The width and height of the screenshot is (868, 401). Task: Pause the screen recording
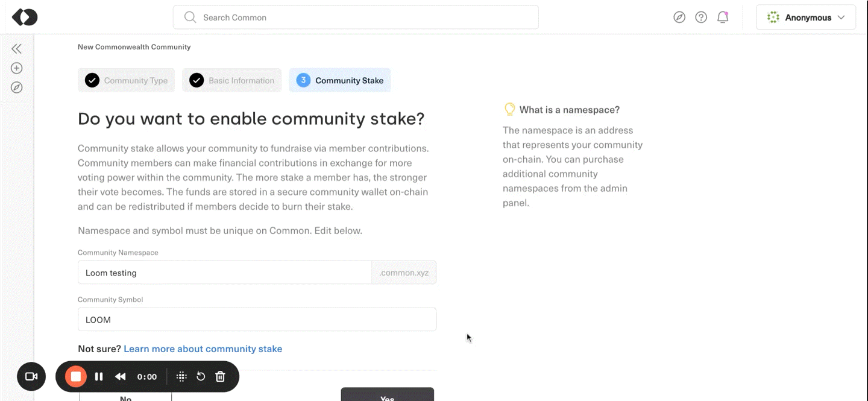pos(99,377)
